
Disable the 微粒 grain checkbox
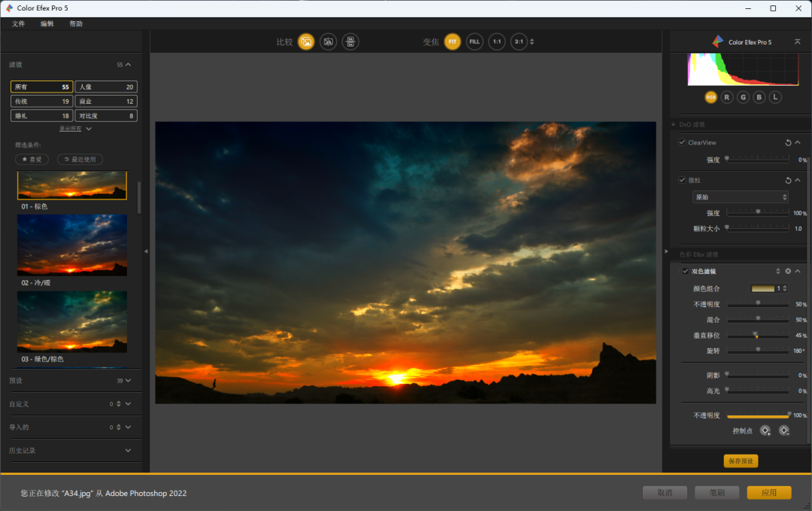pyautogui.click(x=682, y=180)
